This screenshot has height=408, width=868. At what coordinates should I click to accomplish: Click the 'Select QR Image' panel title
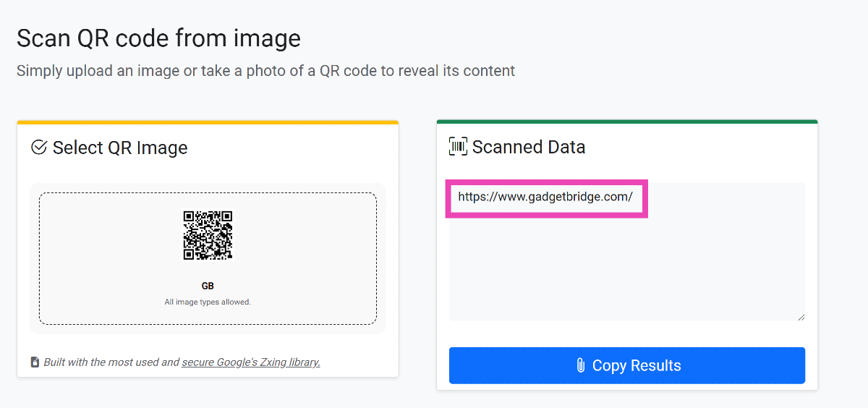coord(120,148)
